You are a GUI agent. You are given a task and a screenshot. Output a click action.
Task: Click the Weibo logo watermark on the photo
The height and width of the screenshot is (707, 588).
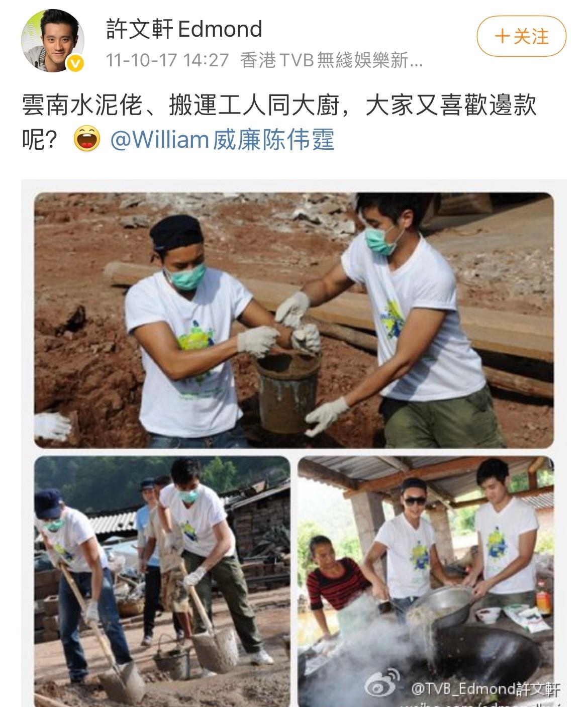coord(382,684)
